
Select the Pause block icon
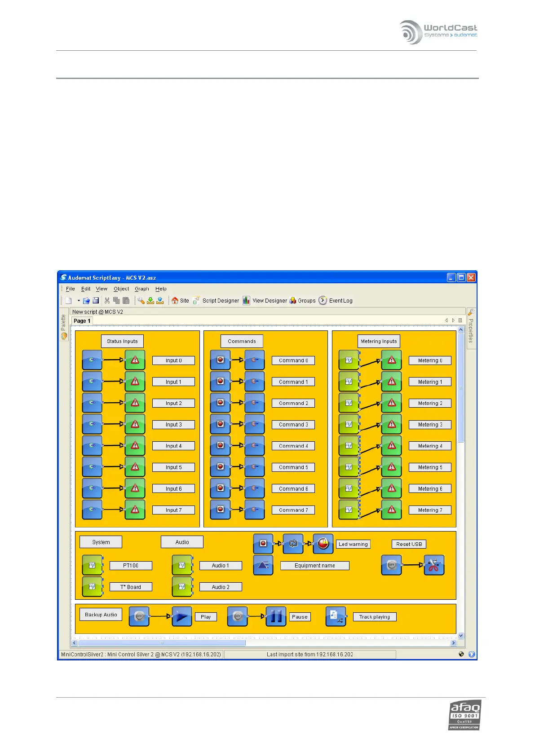click(x=276, y=616)
